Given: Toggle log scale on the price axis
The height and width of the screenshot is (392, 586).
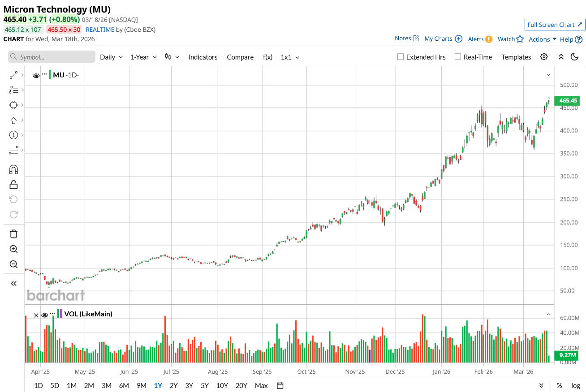Looking at the screenshot, I should point(575,386).
